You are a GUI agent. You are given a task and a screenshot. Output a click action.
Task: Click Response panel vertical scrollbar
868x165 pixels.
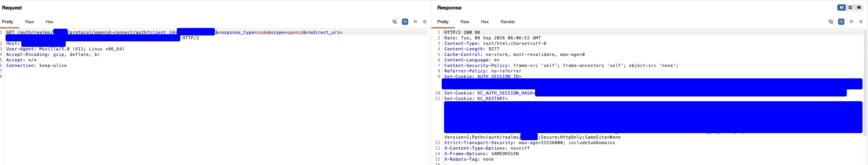click(865, 83)
